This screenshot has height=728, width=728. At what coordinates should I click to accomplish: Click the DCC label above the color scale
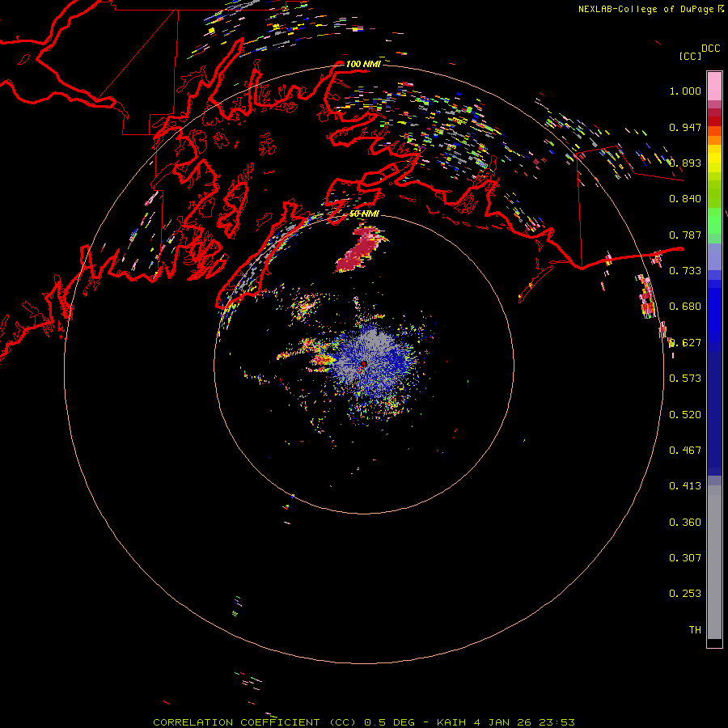tap(711, 49)
